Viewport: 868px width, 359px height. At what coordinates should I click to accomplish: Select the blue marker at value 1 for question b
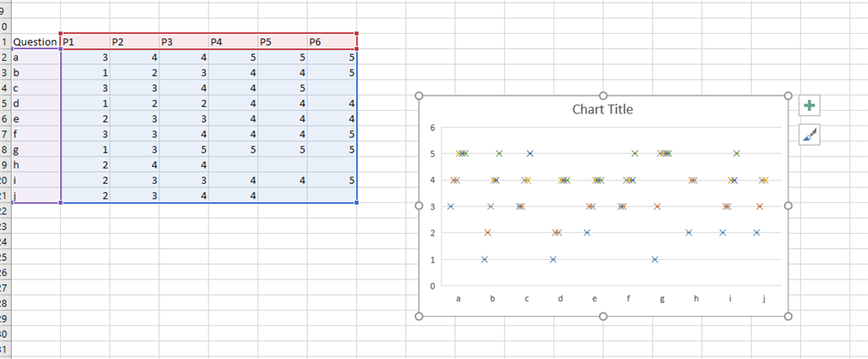tap(484, 259)
